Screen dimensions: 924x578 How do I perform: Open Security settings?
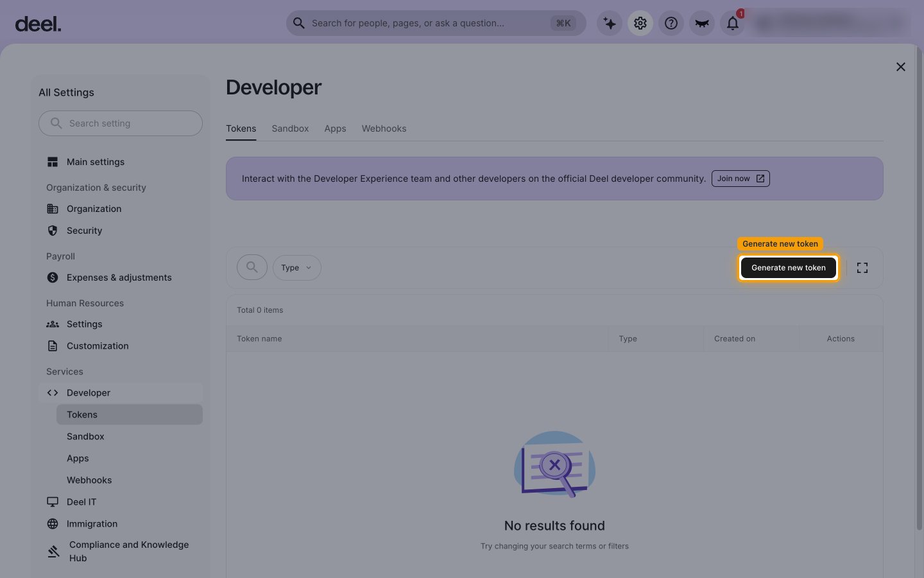[x=121, y=231]
